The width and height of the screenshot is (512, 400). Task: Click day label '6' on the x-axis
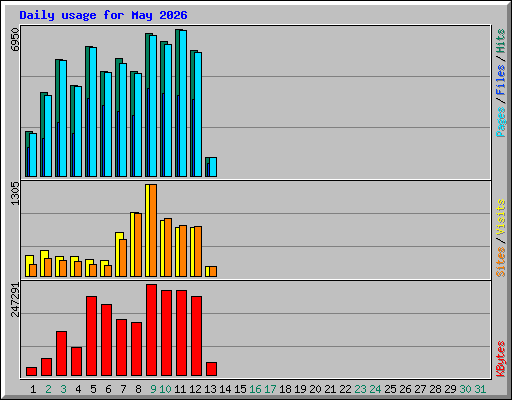[x=108, y=389]
